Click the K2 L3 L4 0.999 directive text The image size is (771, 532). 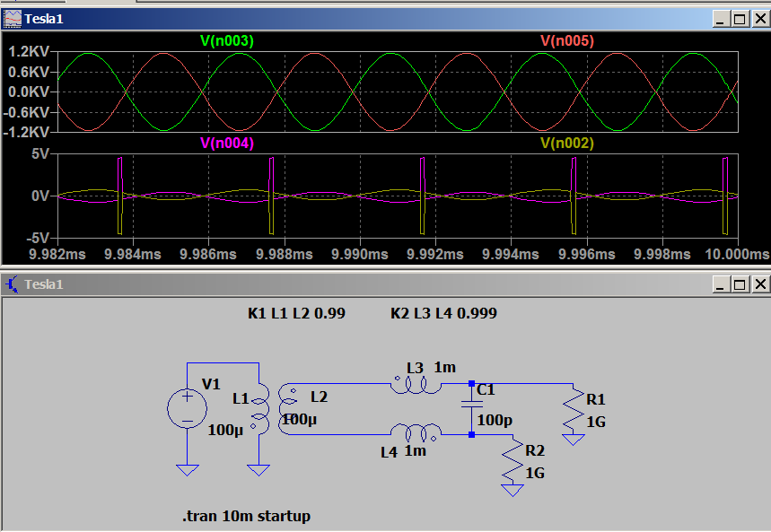tap(443, 313)
